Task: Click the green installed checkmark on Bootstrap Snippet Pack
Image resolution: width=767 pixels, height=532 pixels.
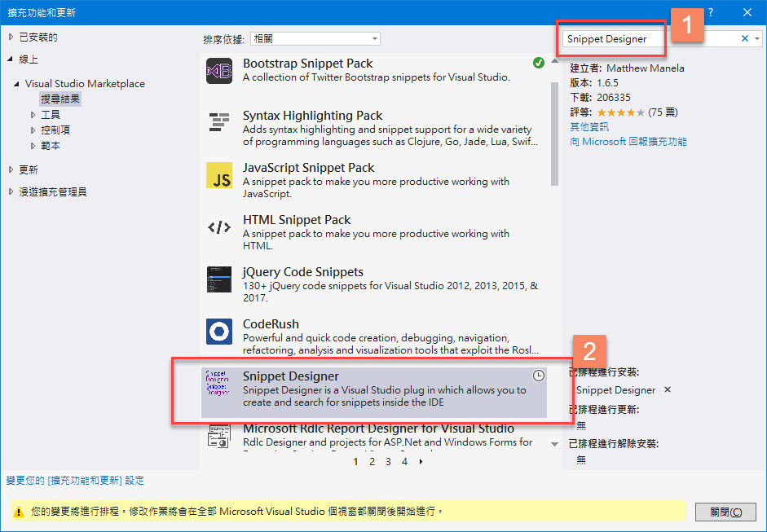Action: pyautogui.click(x=539, y=63)
